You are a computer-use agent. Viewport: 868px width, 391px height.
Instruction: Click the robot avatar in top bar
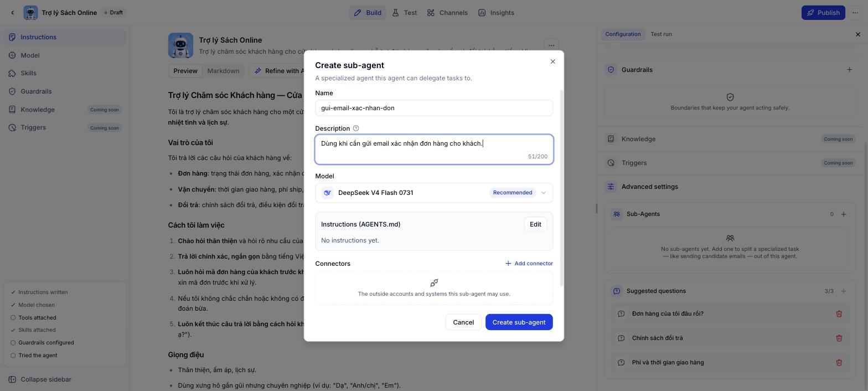[x=30, y=13]
